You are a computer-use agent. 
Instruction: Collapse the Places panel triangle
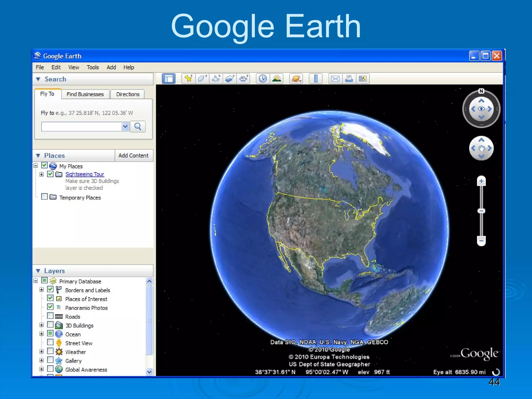click(38, 156)
